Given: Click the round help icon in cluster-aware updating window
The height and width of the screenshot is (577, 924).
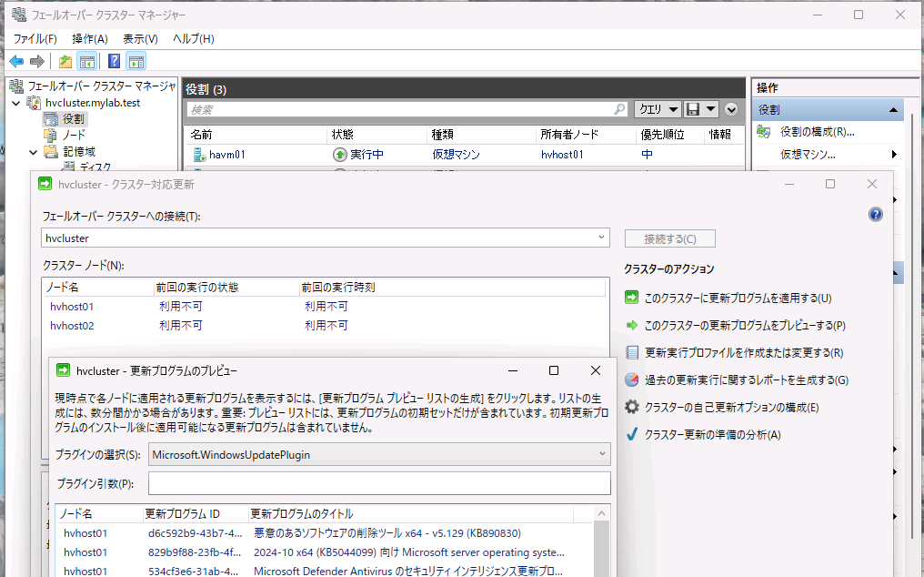Looking at the screenshot, I should coord(876,215).
